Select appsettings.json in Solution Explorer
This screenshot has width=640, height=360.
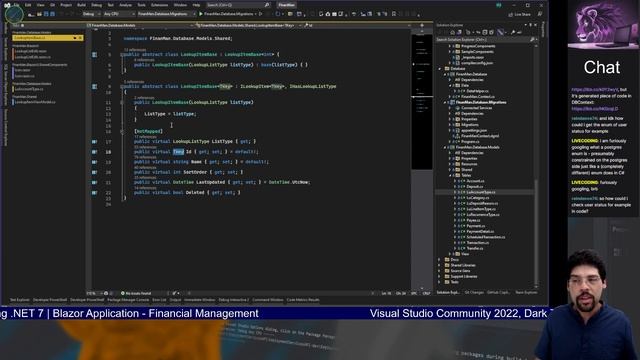tap(473, 130)
